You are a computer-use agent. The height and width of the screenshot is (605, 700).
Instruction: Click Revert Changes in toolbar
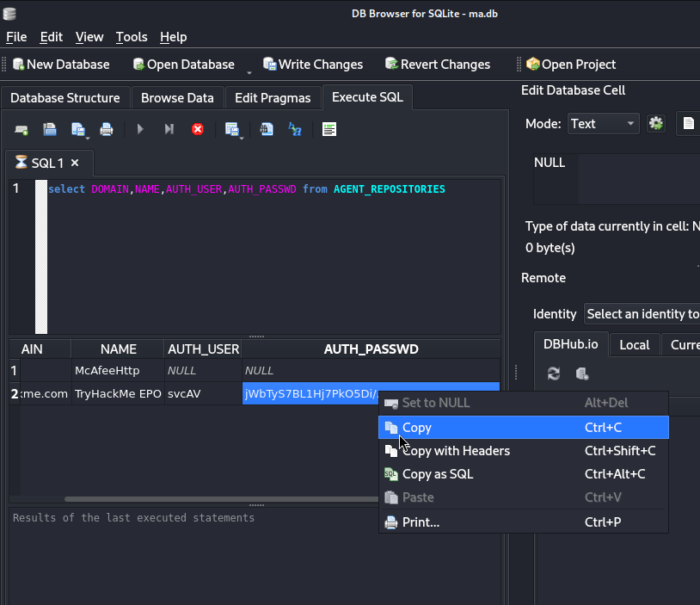[438, 65]
